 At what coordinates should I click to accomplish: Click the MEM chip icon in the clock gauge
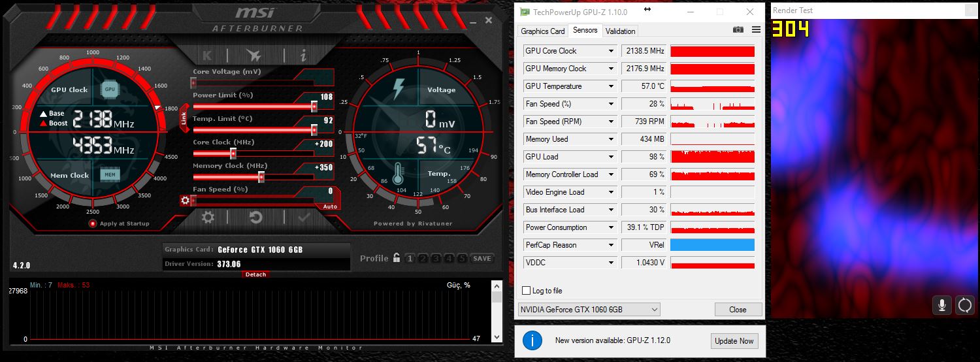click(110, 174)
